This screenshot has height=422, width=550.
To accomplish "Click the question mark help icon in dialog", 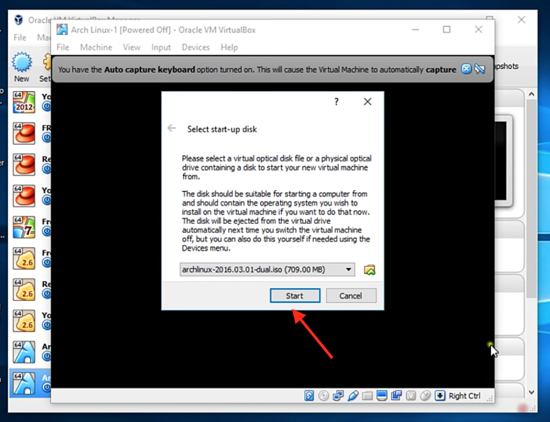I will (336, 102).
